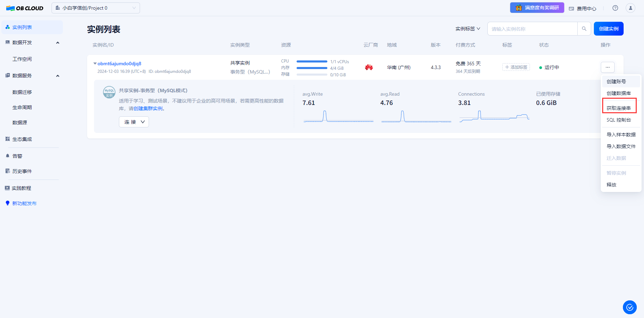644x318 pixels.
Task: Click the OB Cloud logo
Action: click(25, 8)
